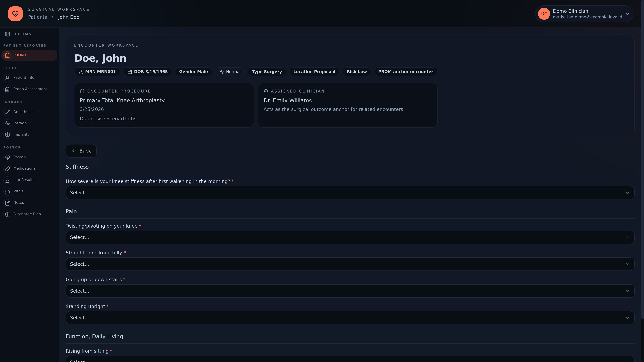The width and height of the screenshot is (644, 362).
Task: Click the Lab Results flask icon
Action: coord(8,180)
